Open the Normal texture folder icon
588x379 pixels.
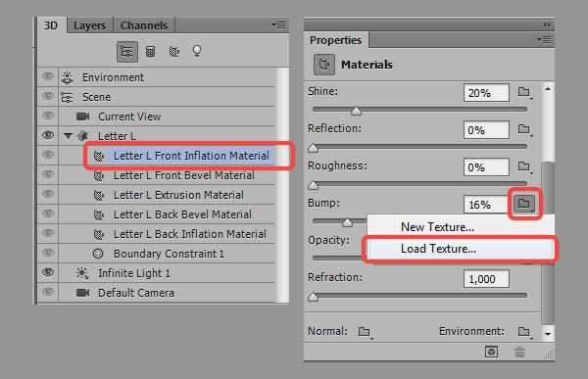(x=365, y=332)
